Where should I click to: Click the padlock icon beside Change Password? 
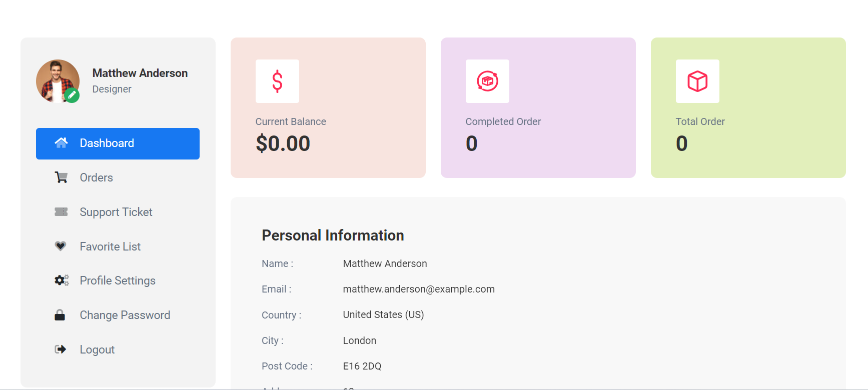(x=60, y=315)
